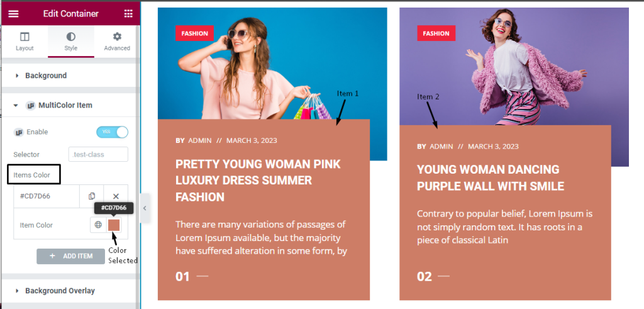
Task: Click the Advanced gear icon
Action: tap(117, 37)
